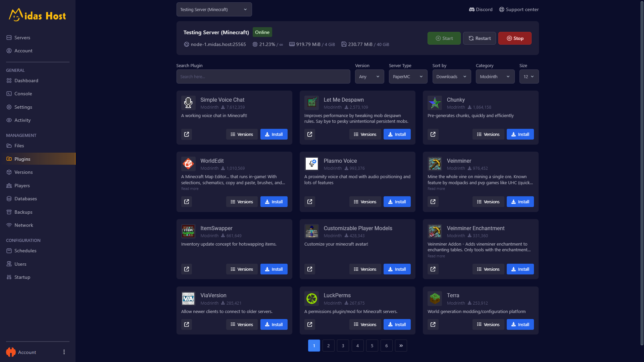Install Simple Voice Chat plugin
Viewport: 644px width, 362px height.
[274, 134]
